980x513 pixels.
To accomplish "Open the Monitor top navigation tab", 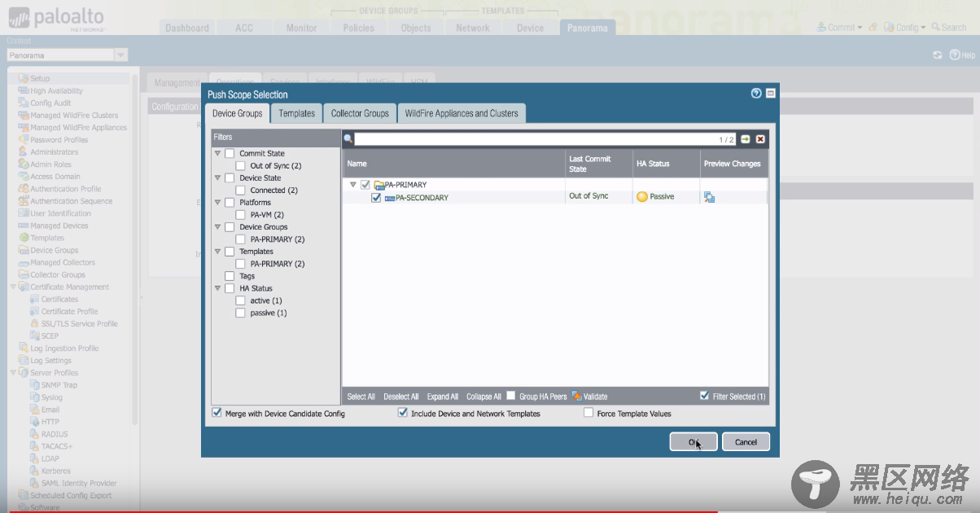I will 301,28.
